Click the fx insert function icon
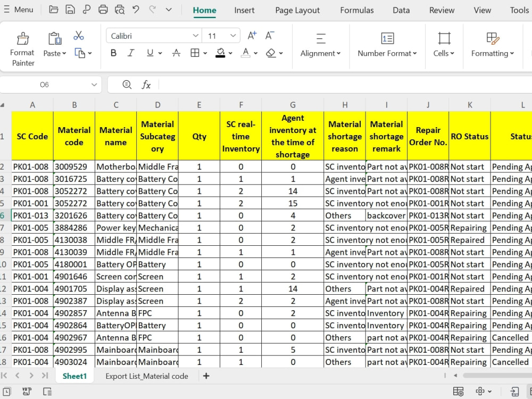 click(x=146, y=85)
